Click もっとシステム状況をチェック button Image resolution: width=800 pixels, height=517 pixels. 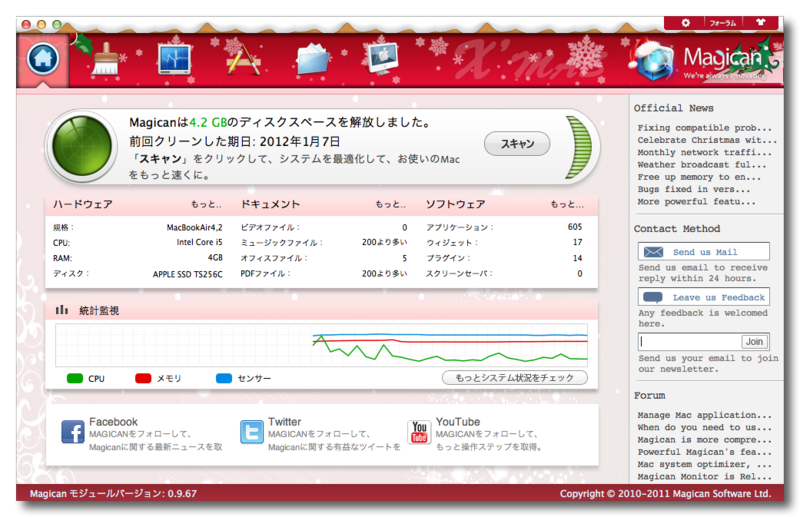(514, 378)
